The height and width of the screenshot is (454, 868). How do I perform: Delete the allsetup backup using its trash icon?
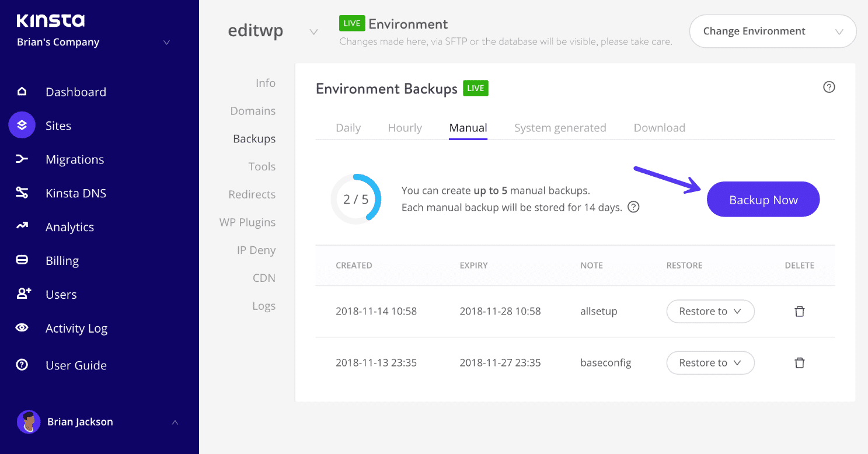point(799,311)
